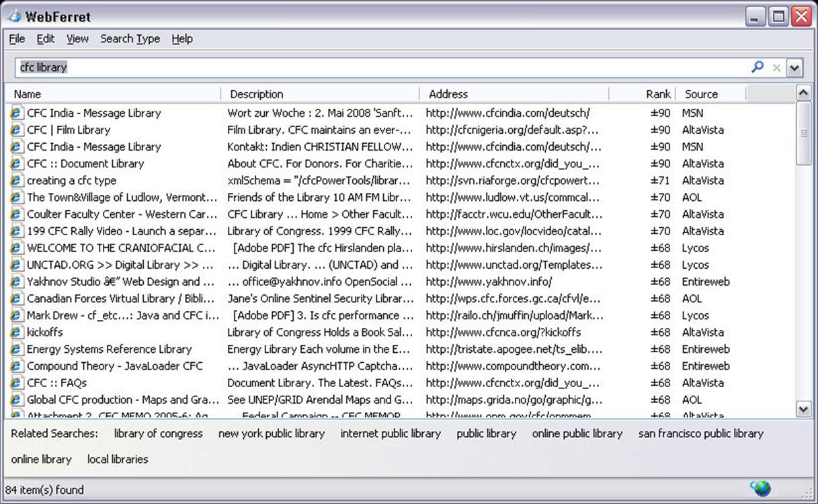Click page icon beside Yakhnov Studio
The height and width of the screenshot is (504, 818).
16,282
